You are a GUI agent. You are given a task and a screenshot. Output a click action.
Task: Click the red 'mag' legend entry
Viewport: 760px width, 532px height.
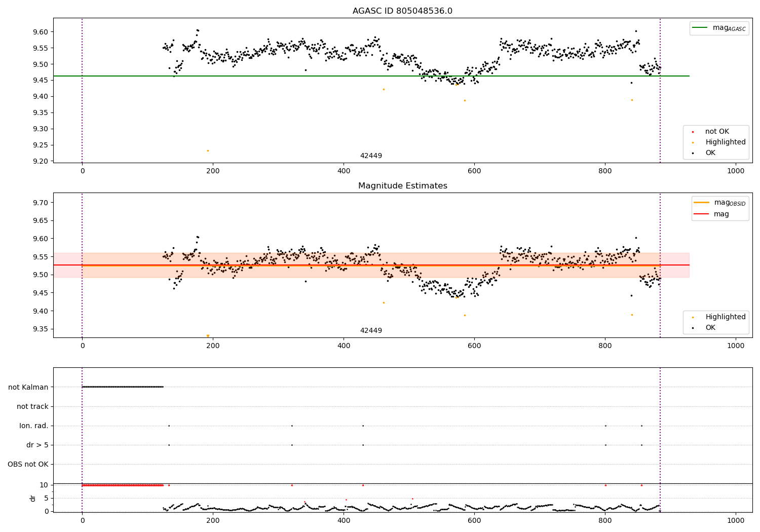pos(721,214)
